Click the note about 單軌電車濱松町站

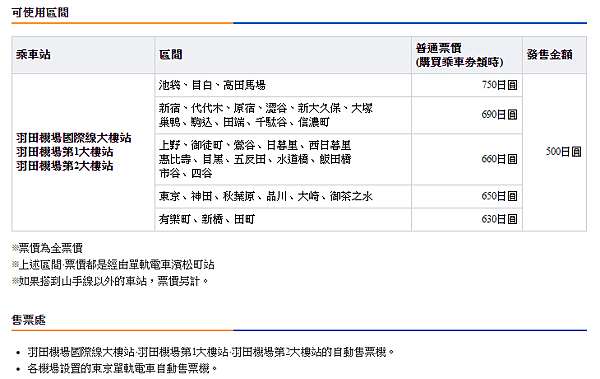113,265
